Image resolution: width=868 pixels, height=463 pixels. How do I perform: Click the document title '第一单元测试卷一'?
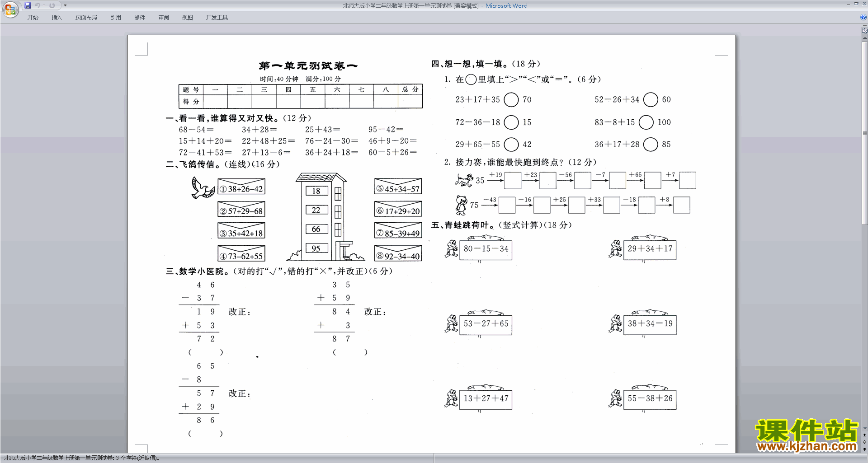click(x=308, y=66)
